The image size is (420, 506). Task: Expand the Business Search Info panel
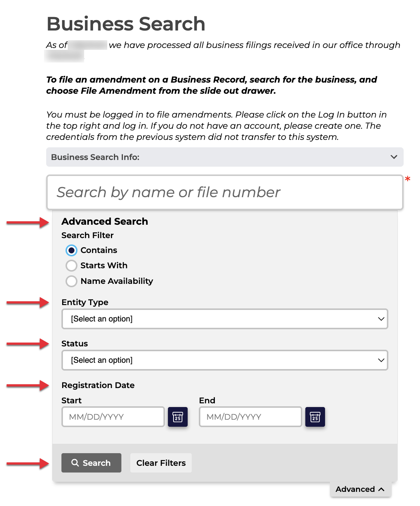click(225, 157)
